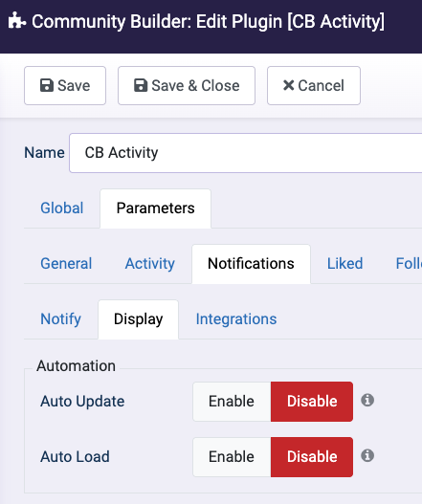Viewport: 422px width, 504px height.
Task: Open the Notify tab
Action: tap(60, 319)
